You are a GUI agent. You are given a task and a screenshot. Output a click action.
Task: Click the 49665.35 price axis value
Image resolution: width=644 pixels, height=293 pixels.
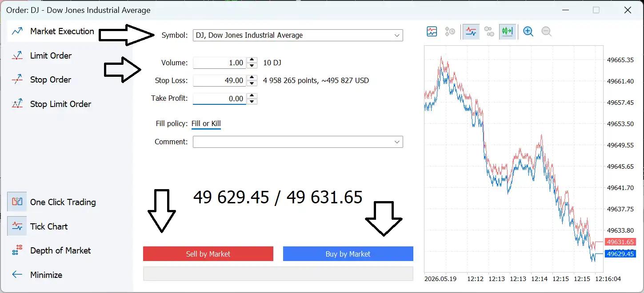(620, 60)
